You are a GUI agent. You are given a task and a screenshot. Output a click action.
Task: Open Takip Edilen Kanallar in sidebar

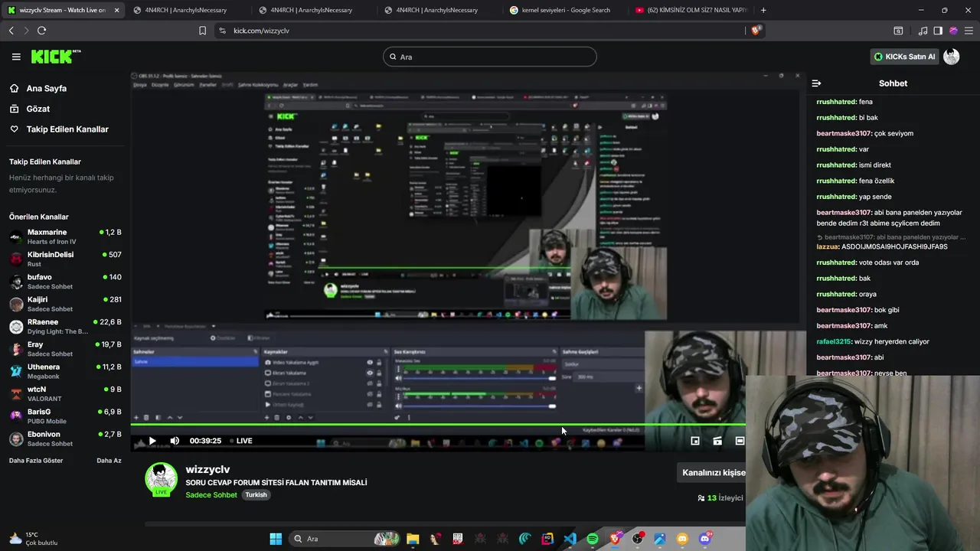pyautogui.click(x=67, y=129)
